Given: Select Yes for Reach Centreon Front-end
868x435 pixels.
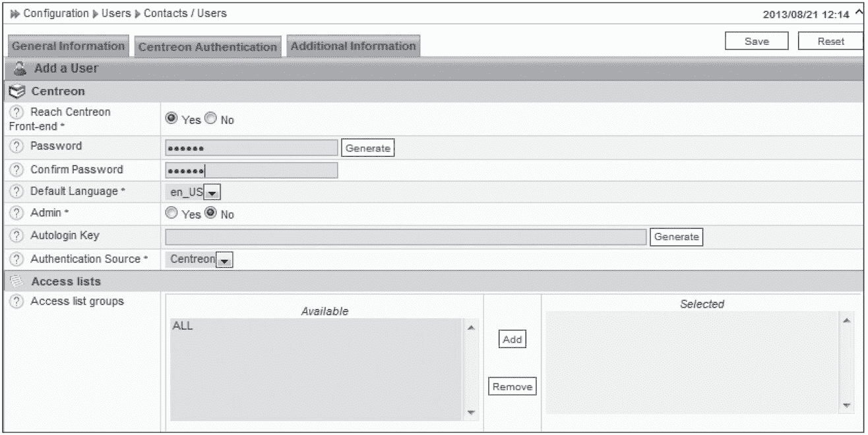Looking at the screenshot, I should tap(170, 119).
